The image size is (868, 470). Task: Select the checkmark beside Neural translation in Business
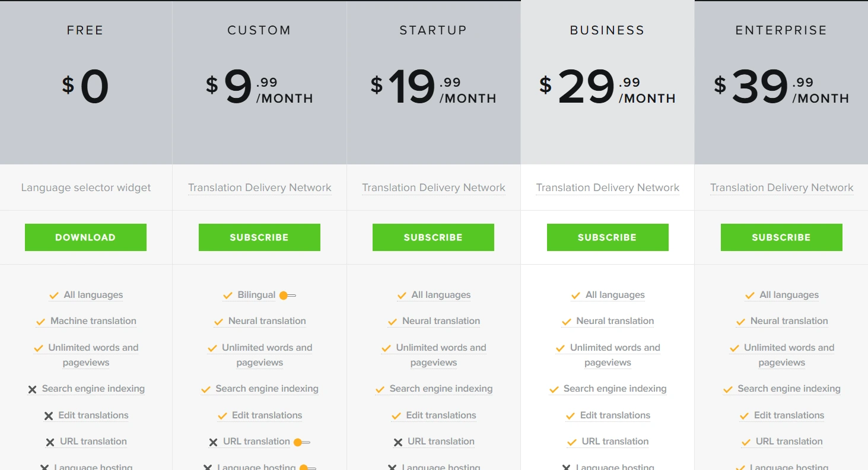[567, 321]
